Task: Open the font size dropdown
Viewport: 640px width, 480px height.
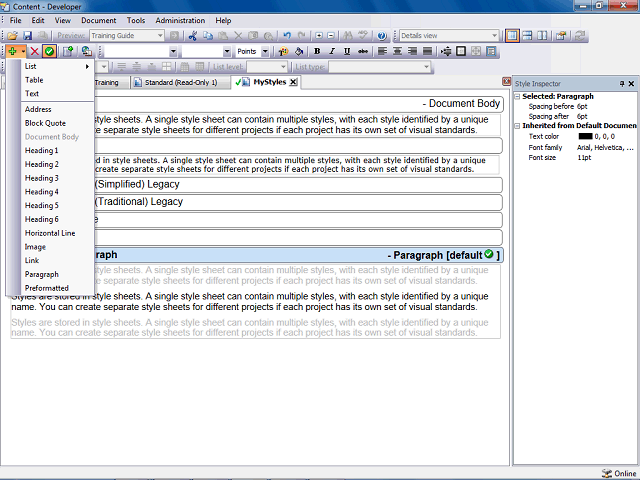Action: [x=227, y=51]
